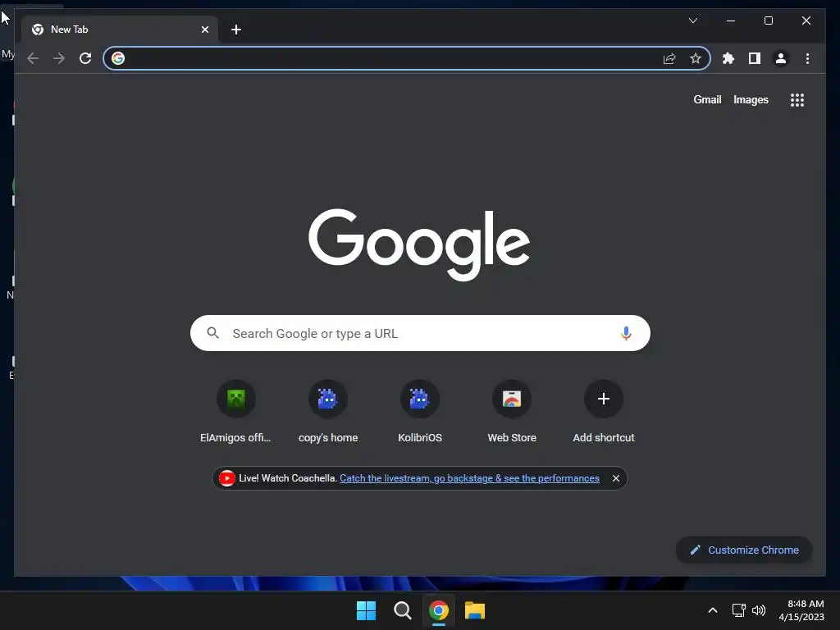
Task: Open the Web Store shortcut
Action: pos(512,411)
